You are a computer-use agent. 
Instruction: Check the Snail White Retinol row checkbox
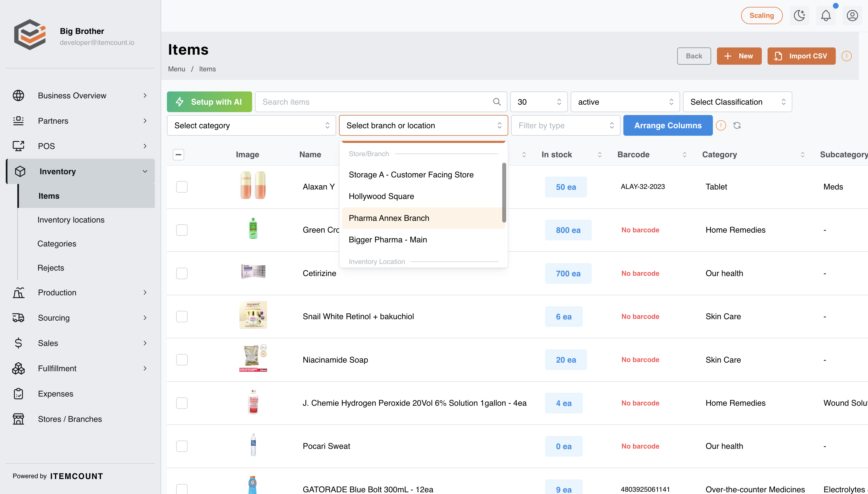pyautogui.click(x=182, y=317)
